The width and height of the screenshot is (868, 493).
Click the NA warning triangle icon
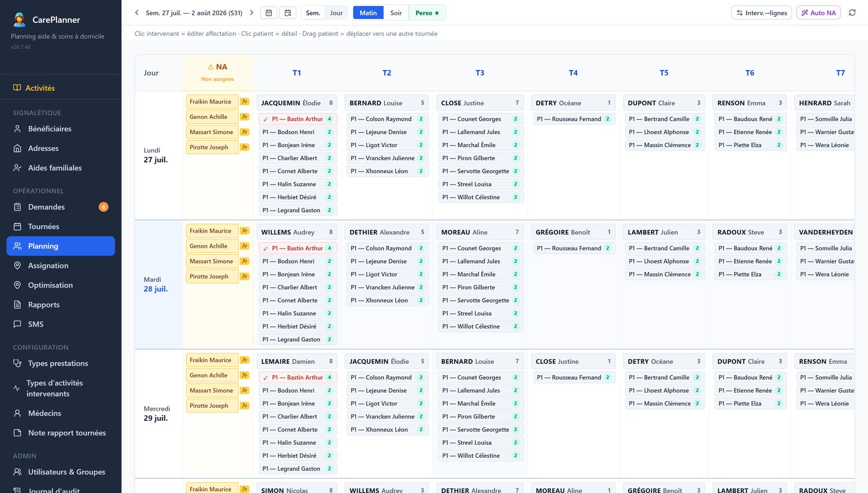pyautogui.click(x=210, y=67)
